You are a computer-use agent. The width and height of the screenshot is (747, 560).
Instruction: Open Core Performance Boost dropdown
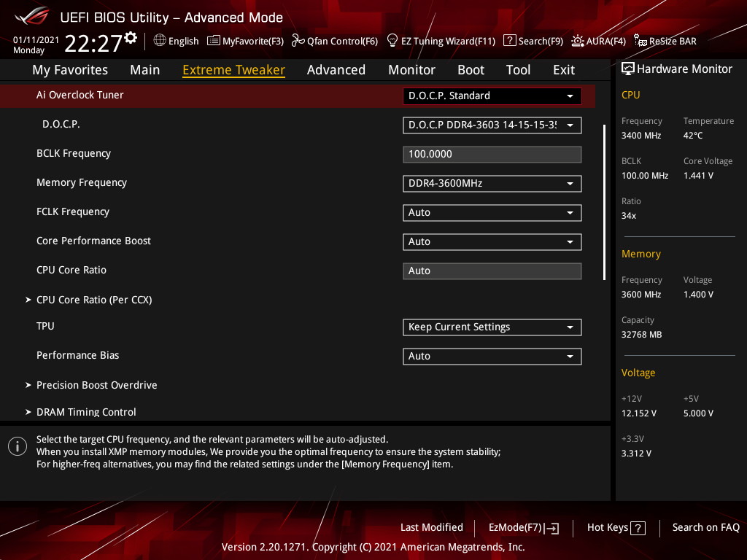[x=492, y=241]
